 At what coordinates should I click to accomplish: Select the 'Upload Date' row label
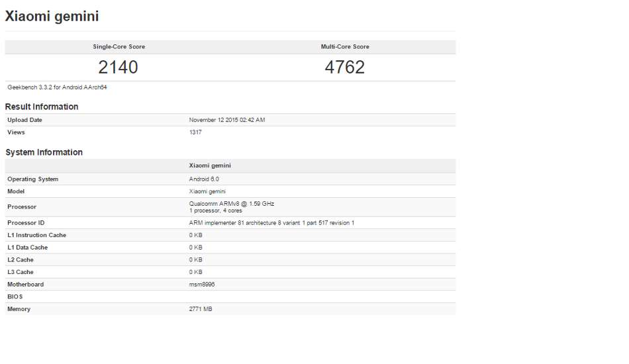(24, 120)
